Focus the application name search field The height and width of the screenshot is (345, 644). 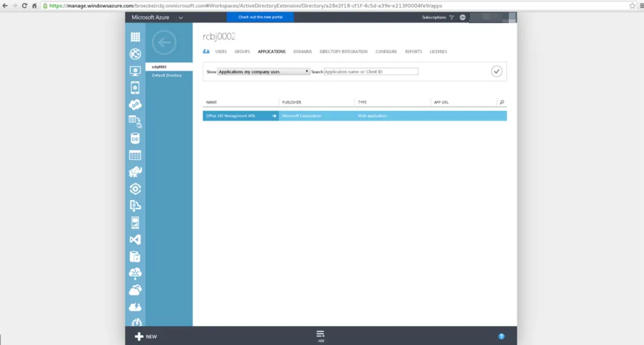(371, 71)
